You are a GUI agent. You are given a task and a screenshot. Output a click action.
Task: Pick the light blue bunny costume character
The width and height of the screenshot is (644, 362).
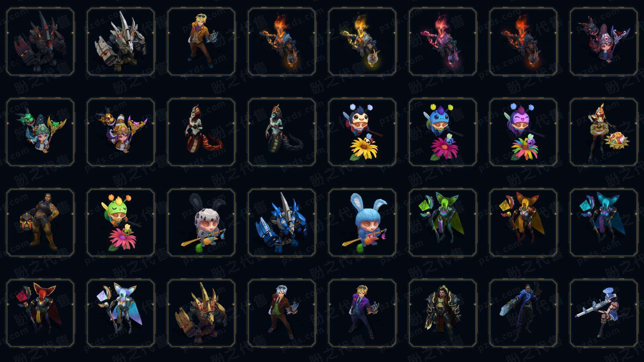(x=362, y=223)
